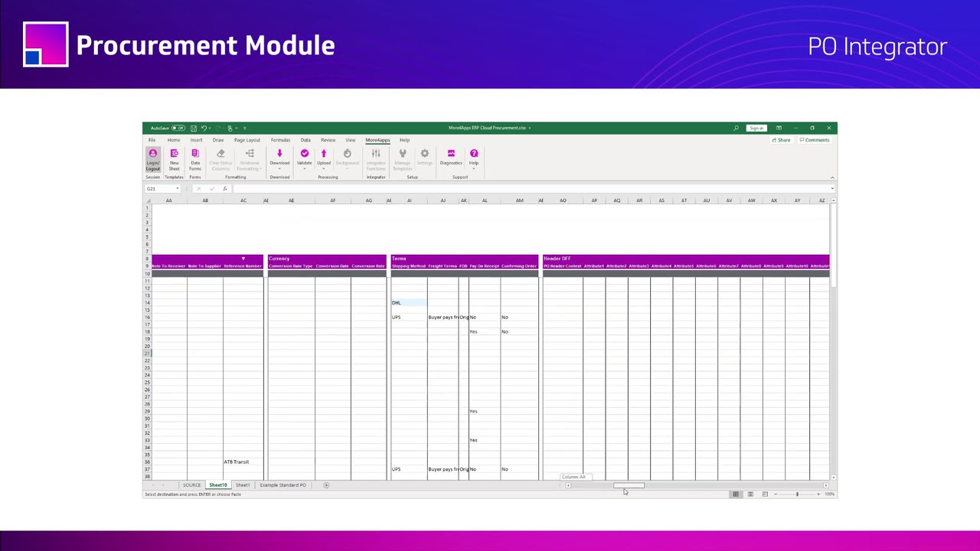Open the Name Box dropdown arrow
Screen dimensions: 980x551
tap(177, 188)
